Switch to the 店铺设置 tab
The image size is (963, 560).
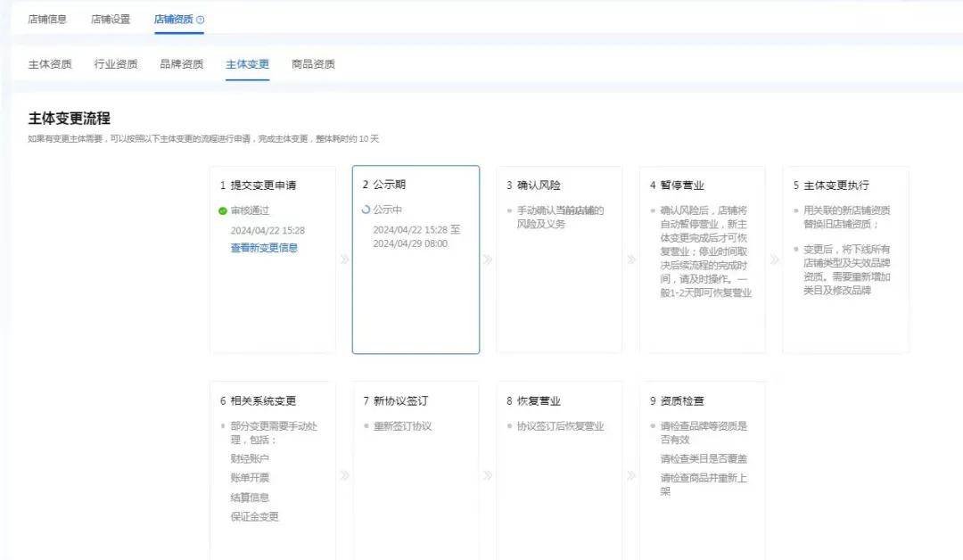[x=111, y=19]
